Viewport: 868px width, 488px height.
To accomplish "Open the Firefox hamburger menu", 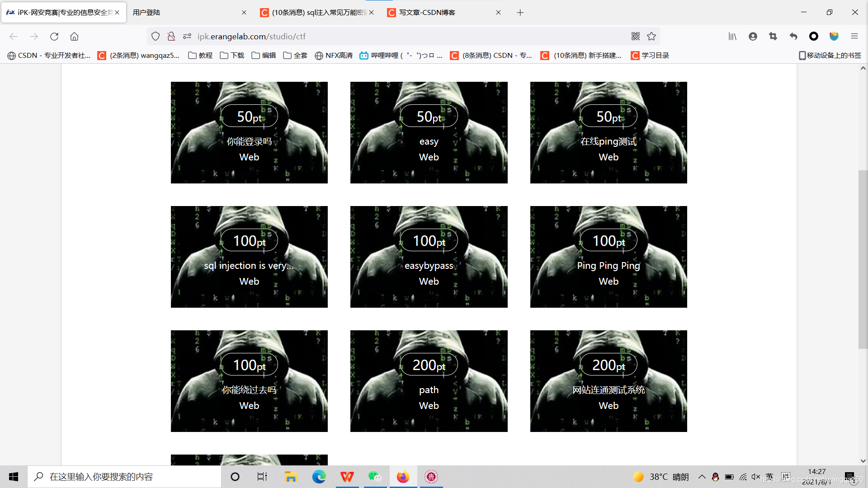I will click(854, 37).
